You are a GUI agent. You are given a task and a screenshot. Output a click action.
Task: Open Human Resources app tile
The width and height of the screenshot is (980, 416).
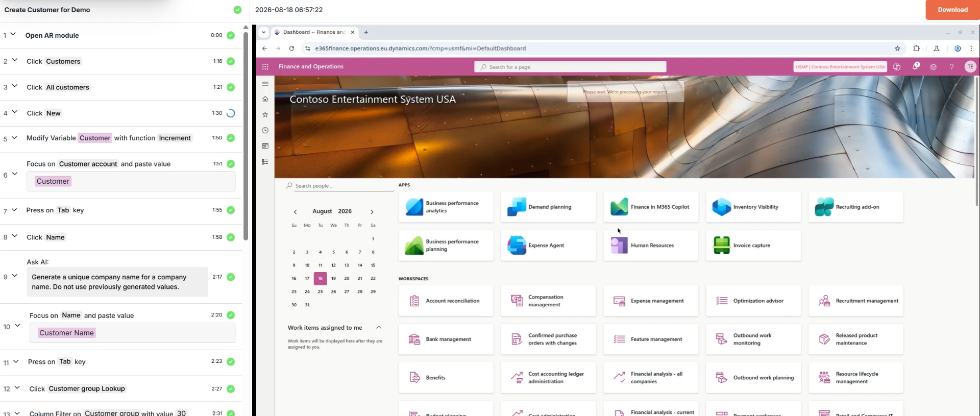(x=651, y=246)
